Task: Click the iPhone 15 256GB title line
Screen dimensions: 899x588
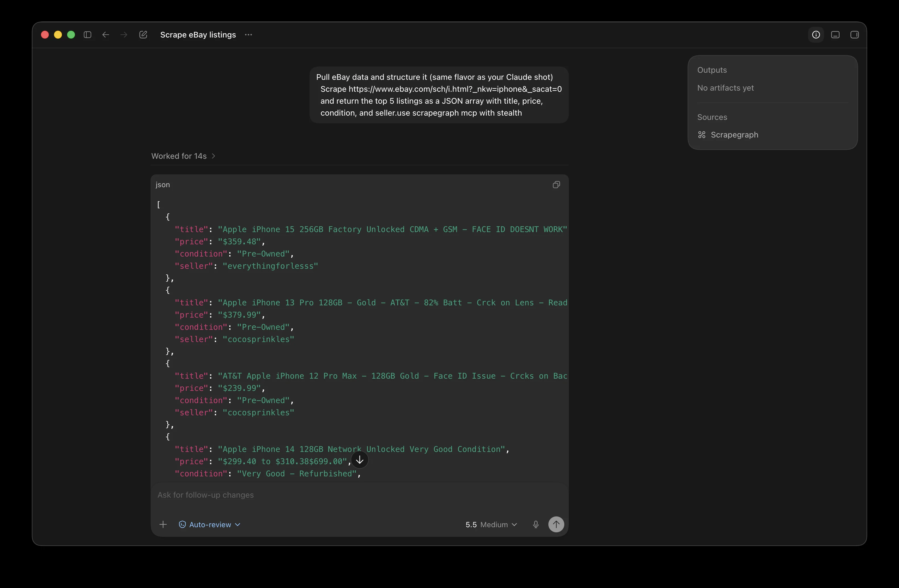Action: pyautogui.click(x=371, y=229)
